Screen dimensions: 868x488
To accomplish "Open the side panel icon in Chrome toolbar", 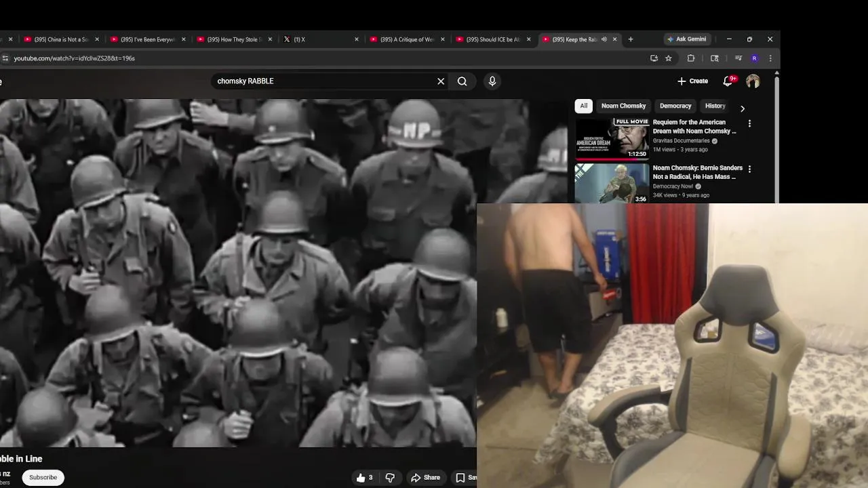I will pos(714,58).
